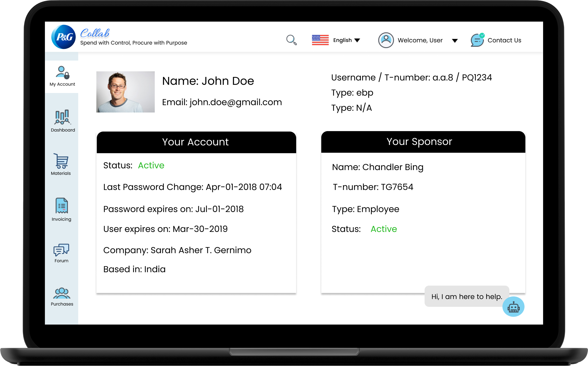Click the Purchases people group icon

[x=62, y=293]
